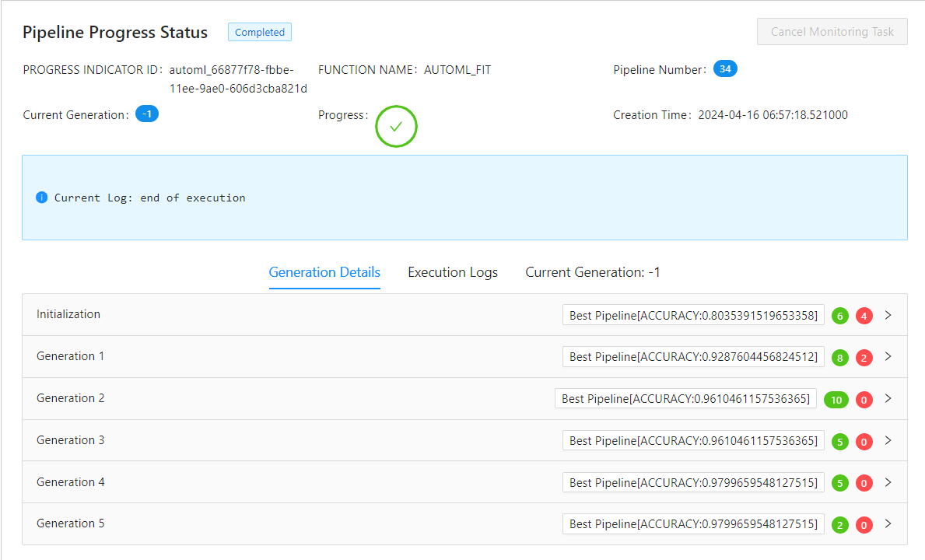Click the Completed status tag

pos(260,33)
